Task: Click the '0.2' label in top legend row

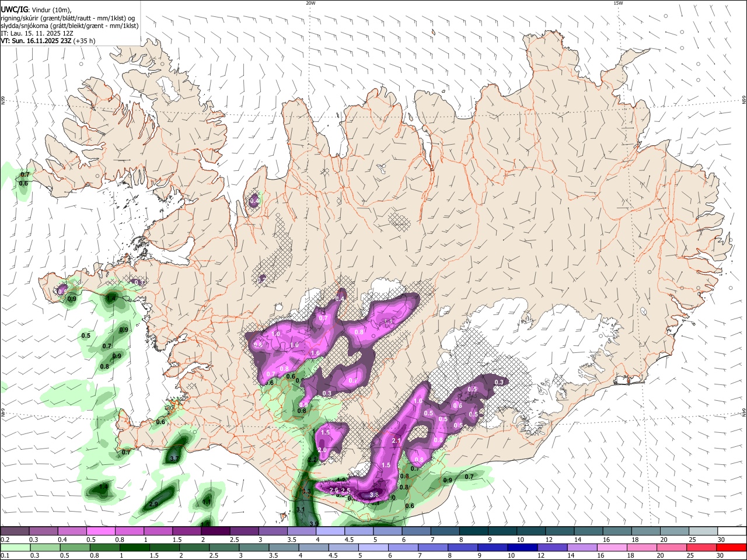Action: pyautogui.click(x=5, y=540)
